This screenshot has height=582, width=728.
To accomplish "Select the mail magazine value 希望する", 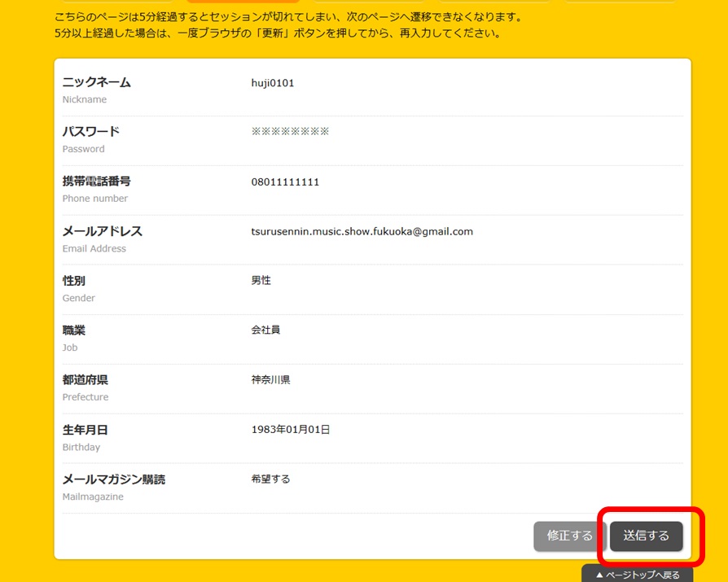I will click(x=268, y=479).
